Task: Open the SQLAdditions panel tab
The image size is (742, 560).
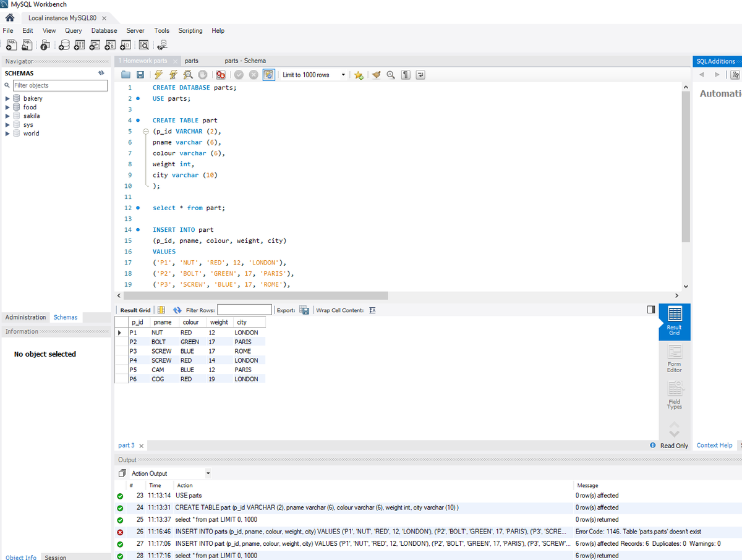Action: [x=715, y=61]
